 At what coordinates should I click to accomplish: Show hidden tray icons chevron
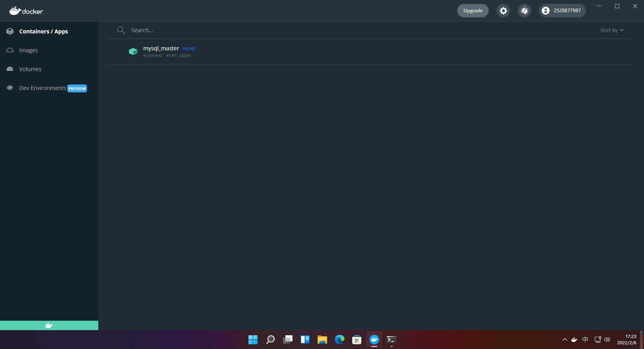click(x=565, y=340)
